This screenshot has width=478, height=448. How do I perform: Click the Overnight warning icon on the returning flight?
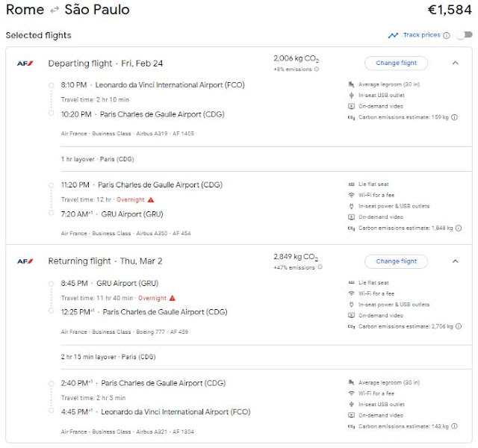click(173, 298)
